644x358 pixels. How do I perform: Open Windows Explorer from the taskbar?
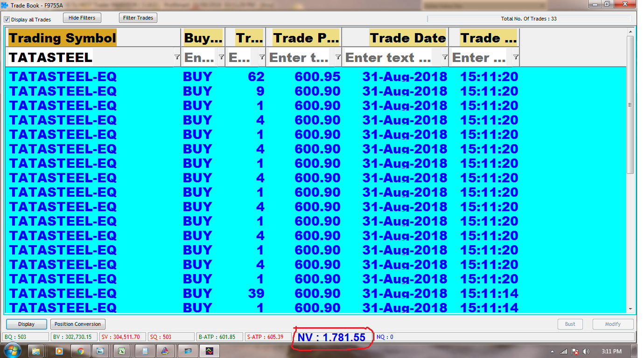coord(36,351)
